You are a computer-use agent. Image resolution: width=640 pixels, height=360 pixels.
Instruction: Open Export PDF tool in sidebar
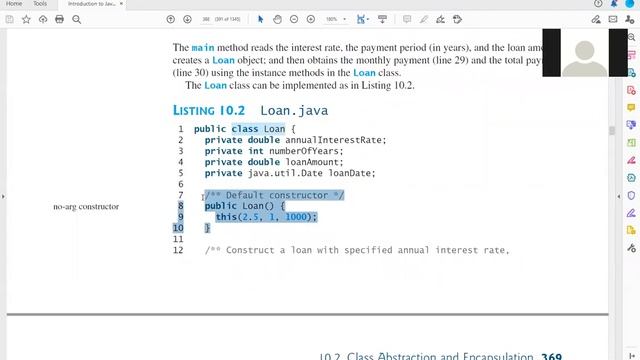[x=631, y=73]
